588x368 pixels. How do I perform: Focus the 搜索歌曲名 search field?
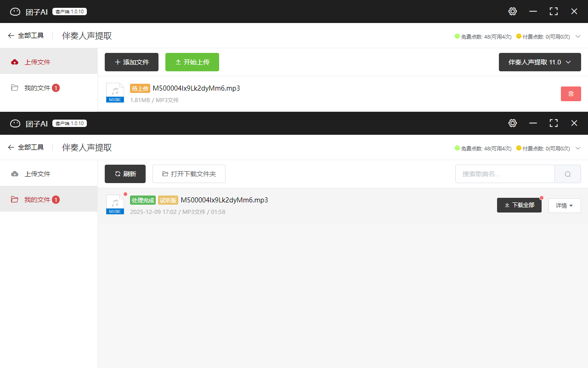point(504,174)
